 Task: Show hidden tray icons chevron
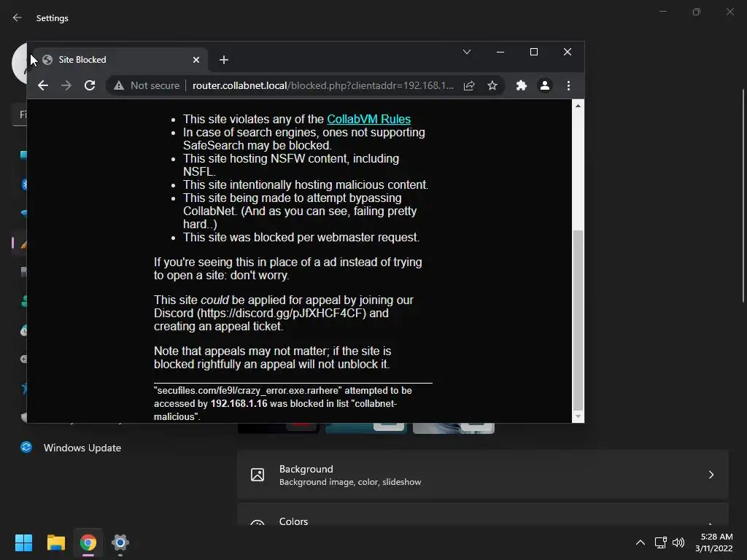tap(640, 542)
